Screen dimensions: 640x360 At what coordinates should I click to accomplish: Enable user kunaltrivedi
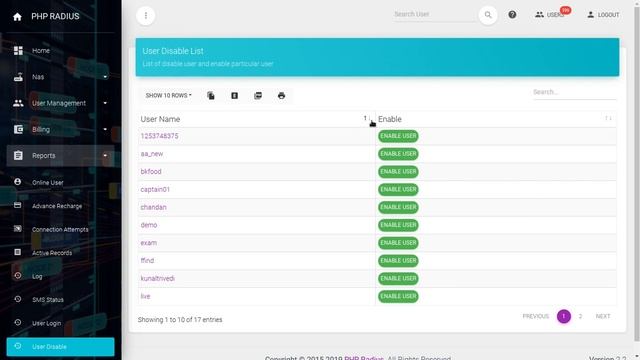click(398, 278)
